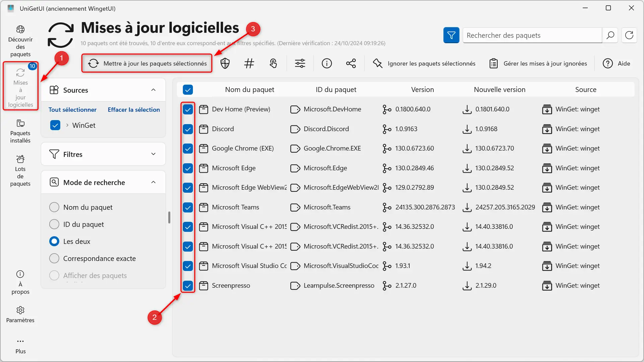This screenshot has width=644, height=362.
Task: Uncheck the Screenpresso checkbox
Action: [188, 286]
